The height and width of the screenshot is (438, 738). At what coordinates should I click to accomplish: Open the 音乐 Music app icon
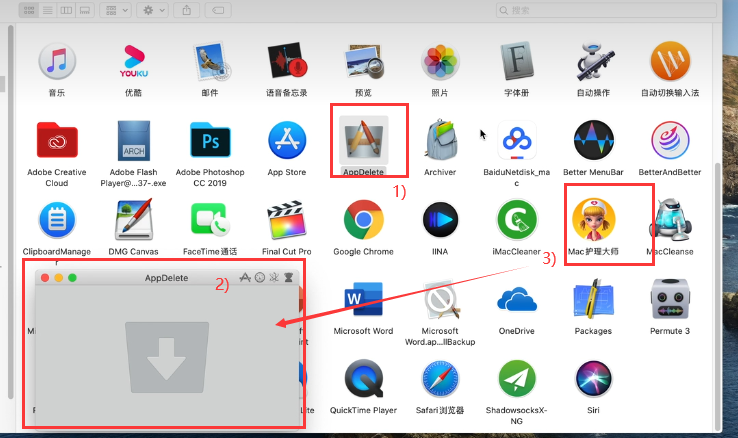tap(57, 62)
